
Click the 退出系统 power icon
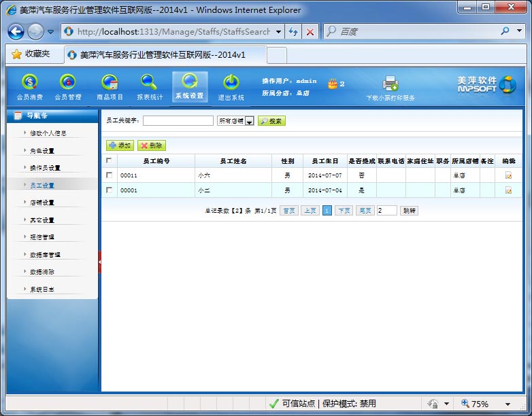231,82
